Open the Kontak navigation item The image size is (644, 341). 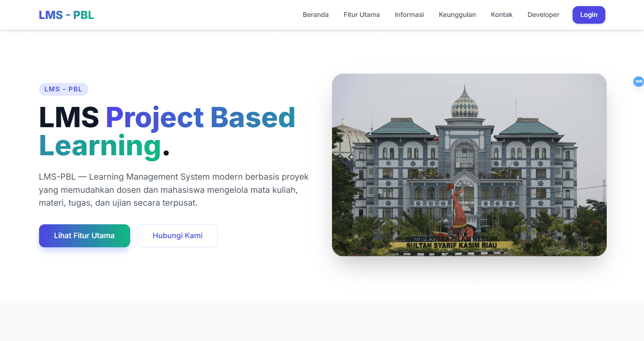point(502,15)
